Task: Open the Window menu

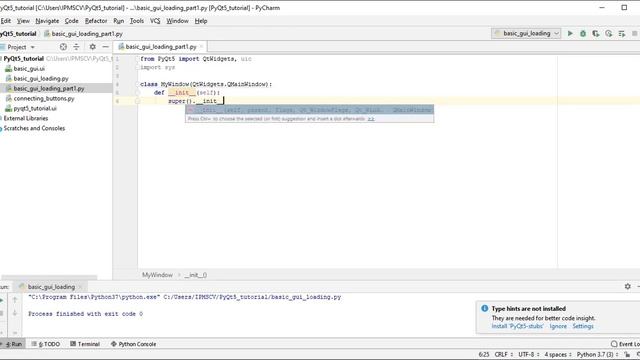Action: (177, 21)
